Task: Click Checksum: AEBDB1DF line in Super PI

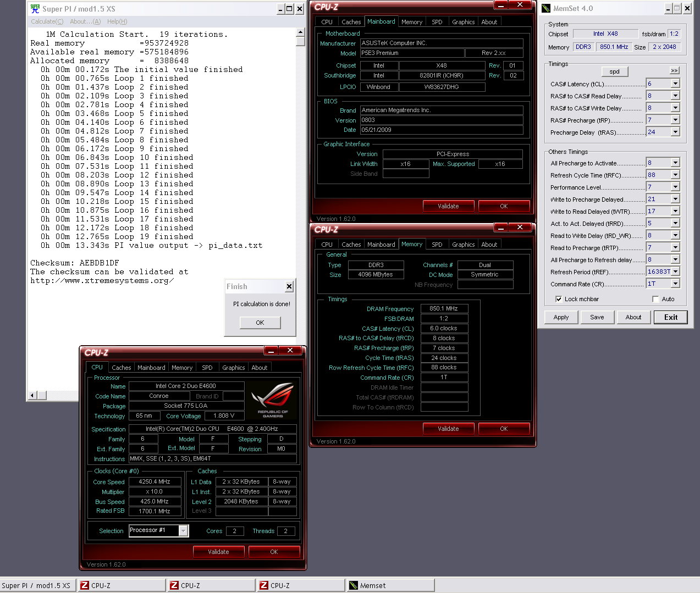Action: (x=74, y=263)
